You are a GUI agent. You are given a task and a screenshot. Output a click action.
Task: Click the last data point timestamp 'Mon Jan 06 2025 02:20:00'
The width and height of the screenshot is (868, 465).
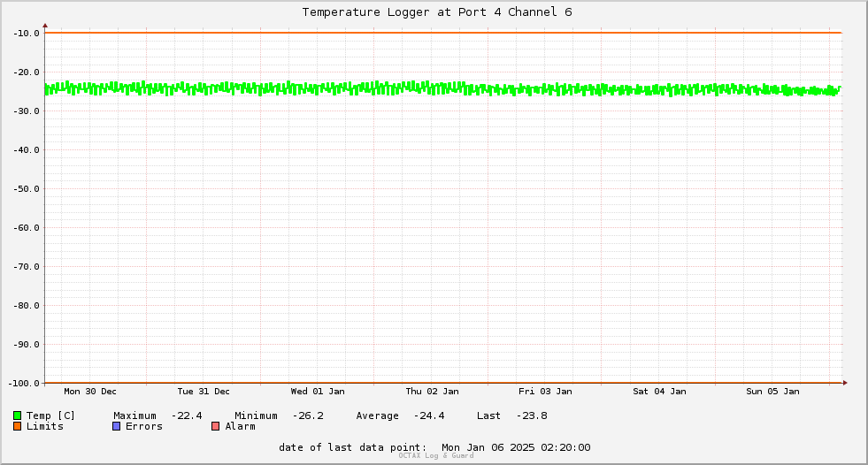click(x=516, y=447)
